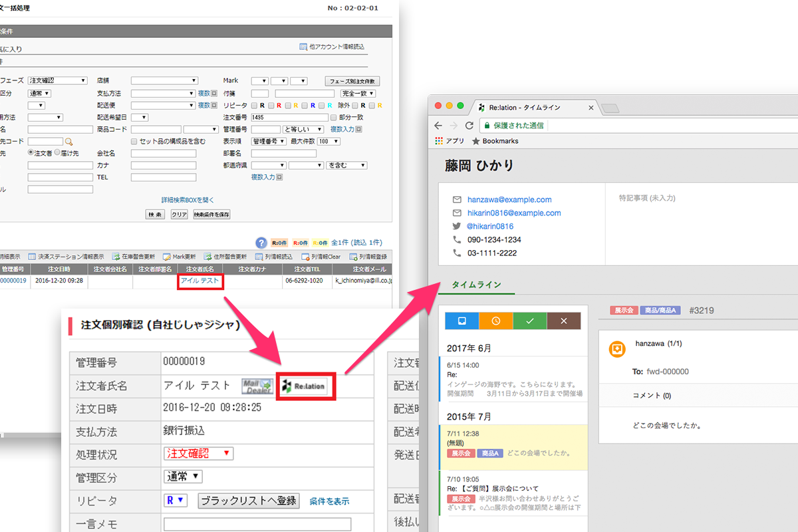Open the と等しい dropdown

tap(304, 129)
